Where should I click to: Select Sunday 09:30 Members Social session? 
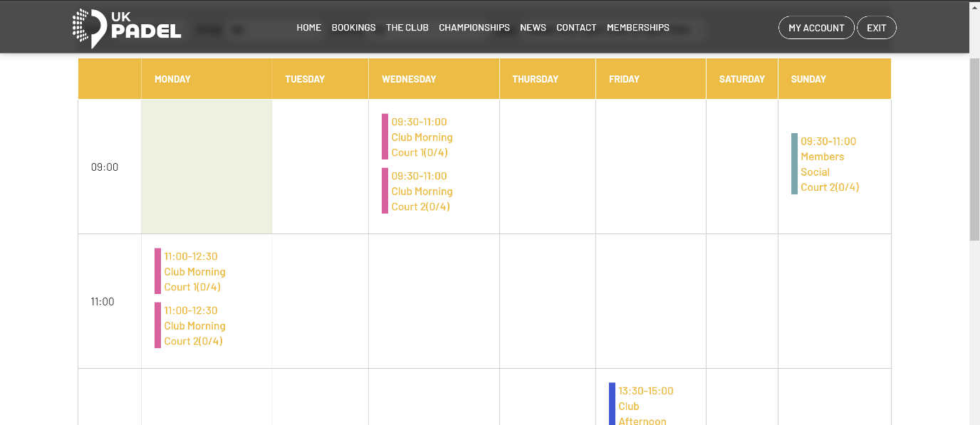[x=829, y=164]
